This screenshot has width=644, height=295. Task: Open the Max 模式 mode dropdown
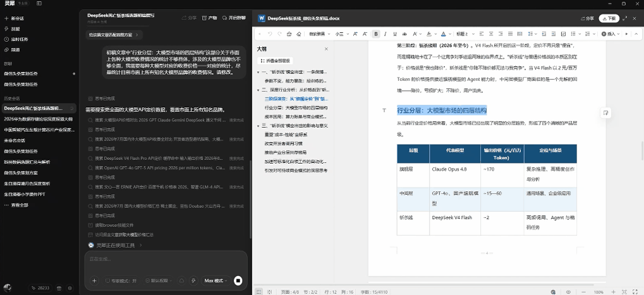(216, 280)
